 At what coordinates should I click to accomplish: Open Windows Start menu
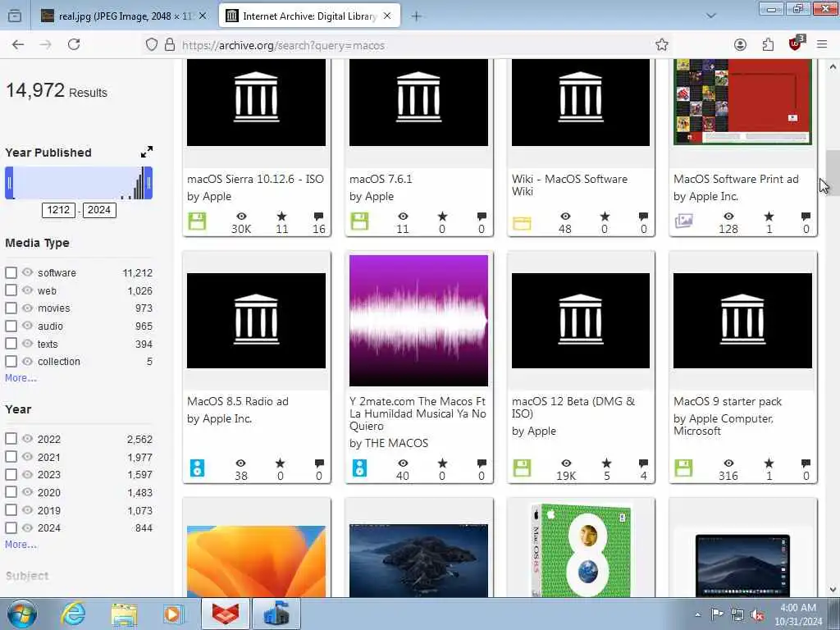pyautogui.click(x=22, y=614)
